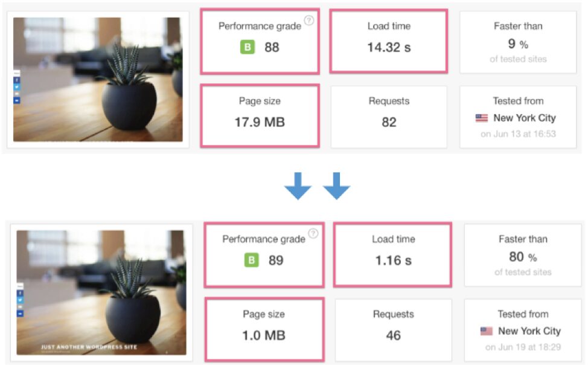Click the Facebook share icon in top screenshot
The width and height of the screenshot is (588, 365).
(x=17, y=80)
